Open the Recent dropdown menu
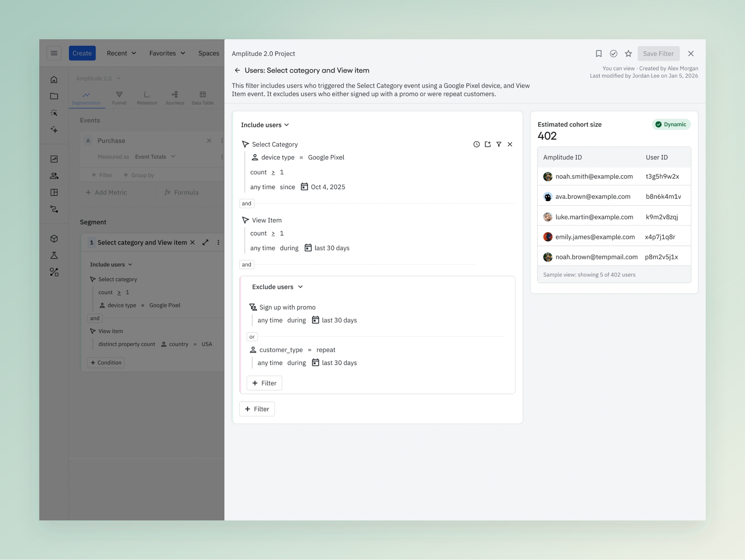Viewport: 745px width, 560px height. [x=121, y=53]
